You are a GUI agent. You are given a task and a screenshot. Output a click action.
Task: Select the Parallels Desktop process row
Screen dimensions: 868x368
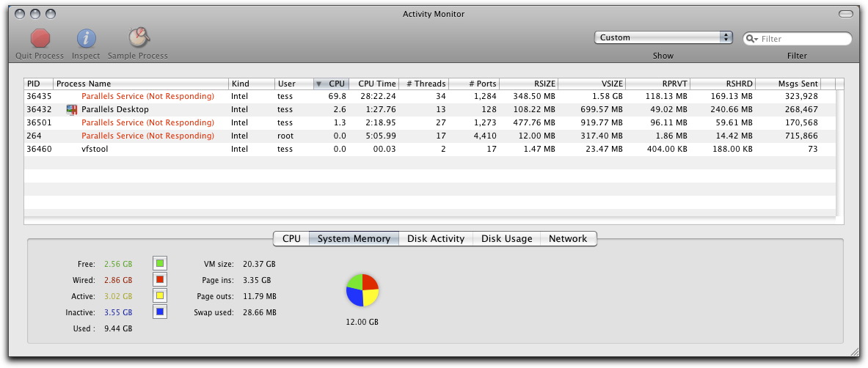[429, 109]
